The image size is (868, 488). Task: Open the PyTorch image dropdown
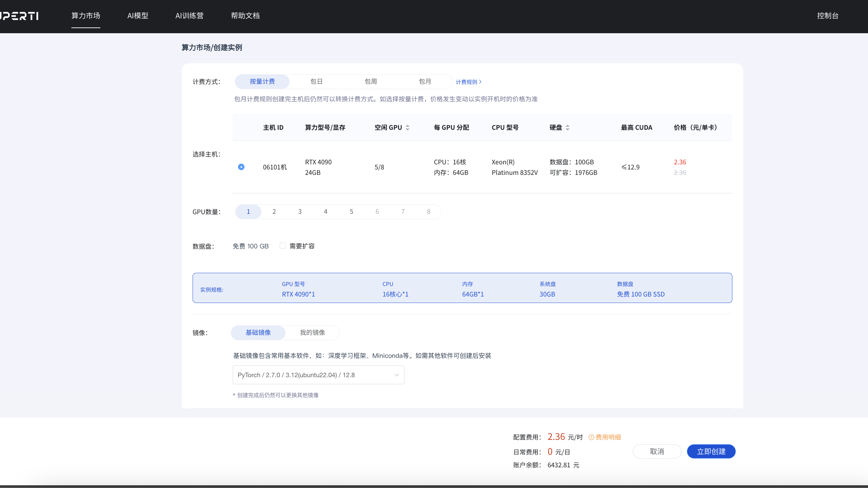[318, 375]
